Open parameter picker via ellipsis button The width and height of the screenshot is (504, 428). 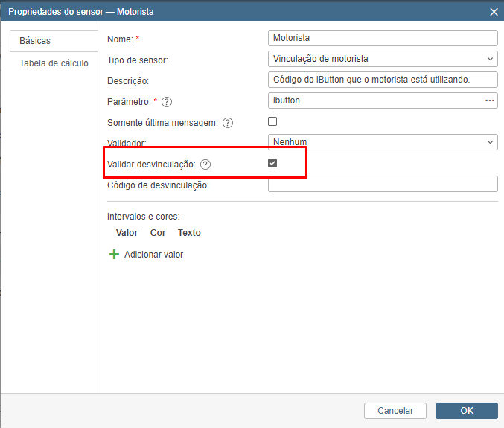click(x=490, y=100)
